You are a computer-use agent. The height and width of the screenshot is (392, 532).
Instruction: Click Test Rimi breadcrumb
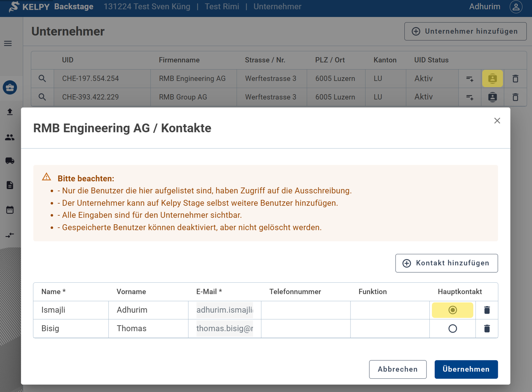pyautogui.click(x=222, y=7)
